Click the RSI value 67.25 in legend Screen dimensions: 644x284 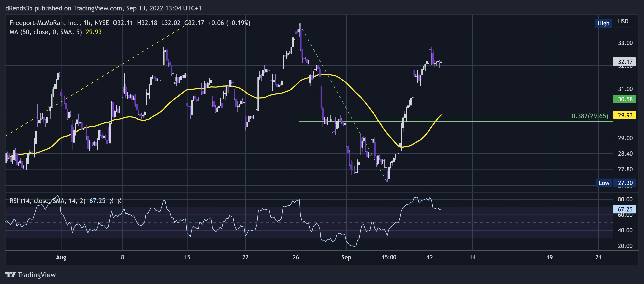pyautogui.click(x=97, y=201)
